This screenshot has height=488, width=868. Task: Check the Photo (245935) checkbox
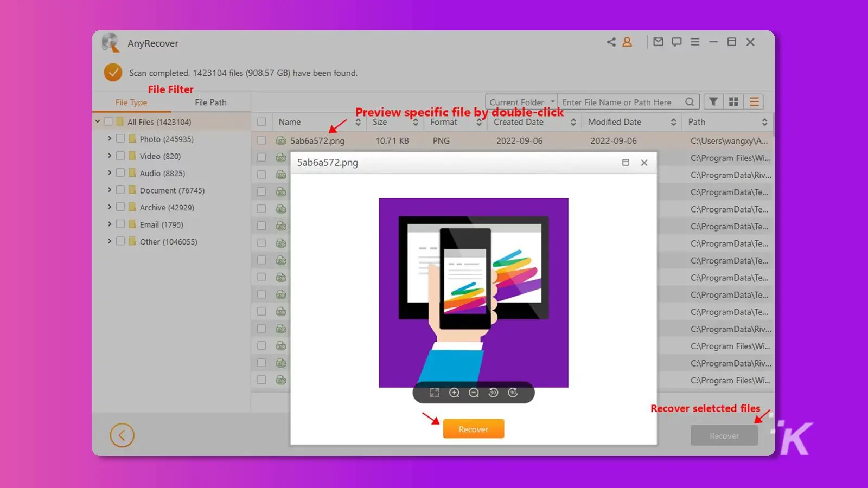click(x=120, y=139)
